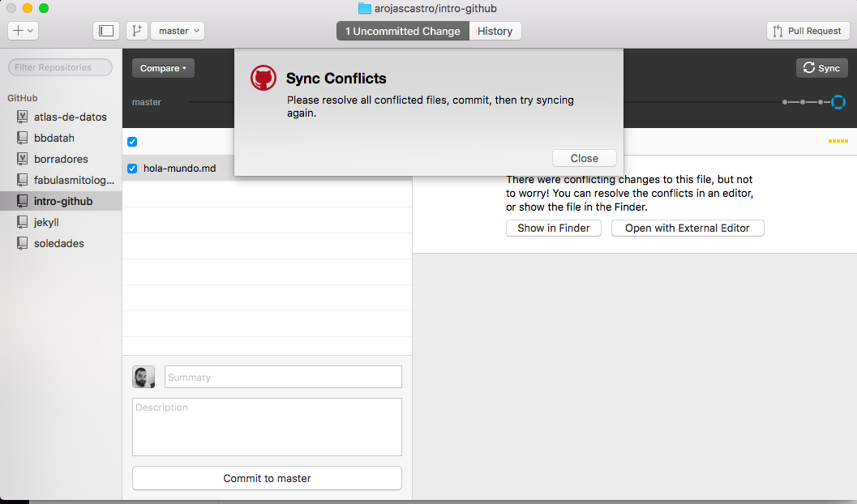The height and width of the screenshot is (504, 857).
Task: Toggle the select-all changes checkbox
Action: click(x=132, y=142)
